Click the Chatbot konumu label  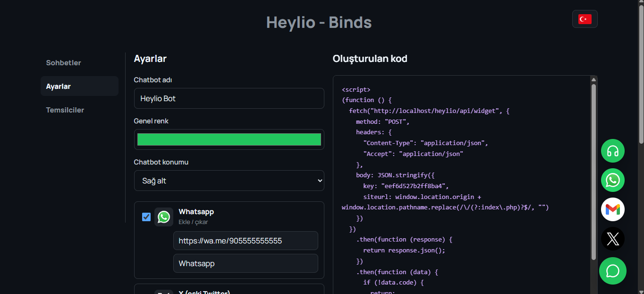(161, 162)
